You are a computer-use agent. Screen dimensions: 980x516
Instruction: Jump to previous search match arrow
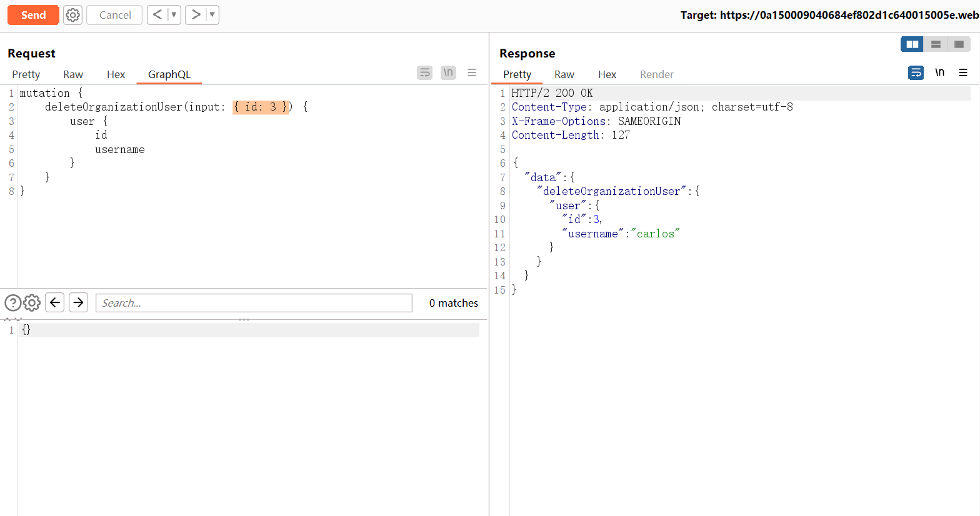pos(55,303)
